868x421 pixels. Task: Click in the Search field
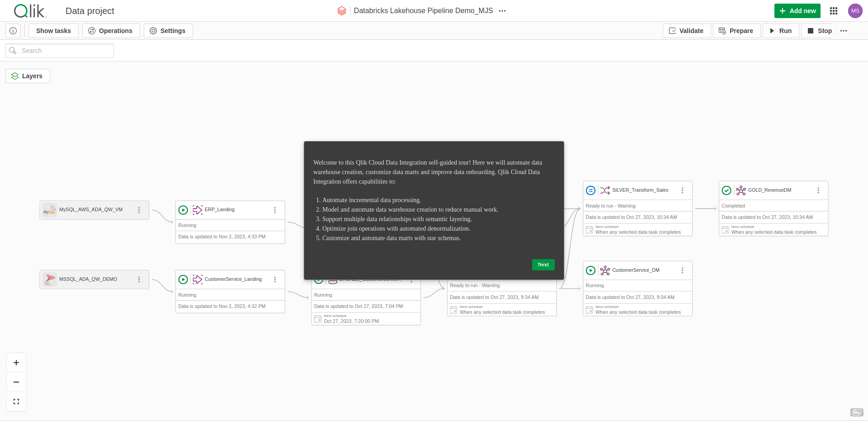click(59, 50)
